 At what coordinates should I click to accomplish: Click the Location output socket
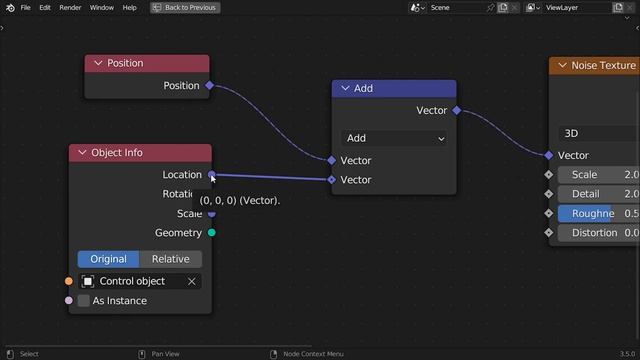point(211,175)
